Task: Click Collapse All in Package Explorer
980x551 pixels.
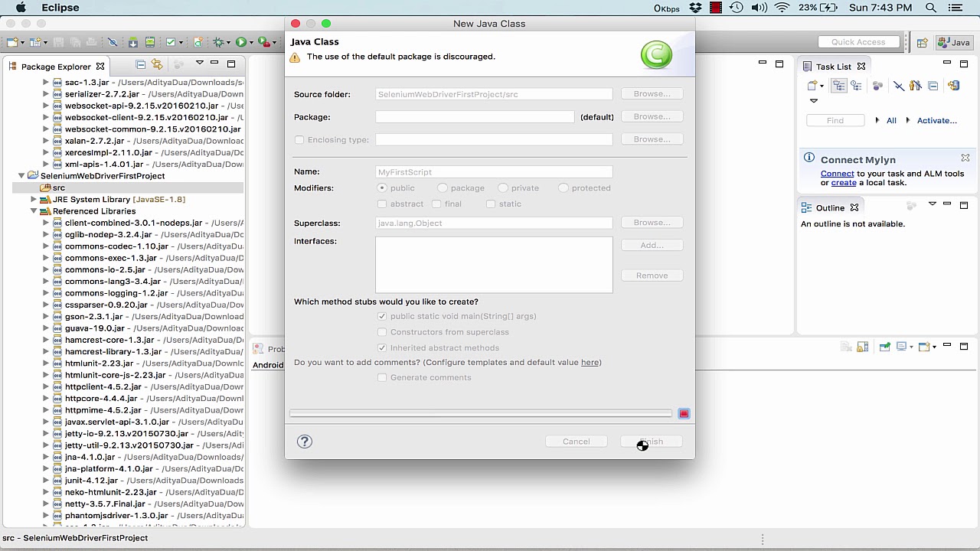Action: [140, 64]
